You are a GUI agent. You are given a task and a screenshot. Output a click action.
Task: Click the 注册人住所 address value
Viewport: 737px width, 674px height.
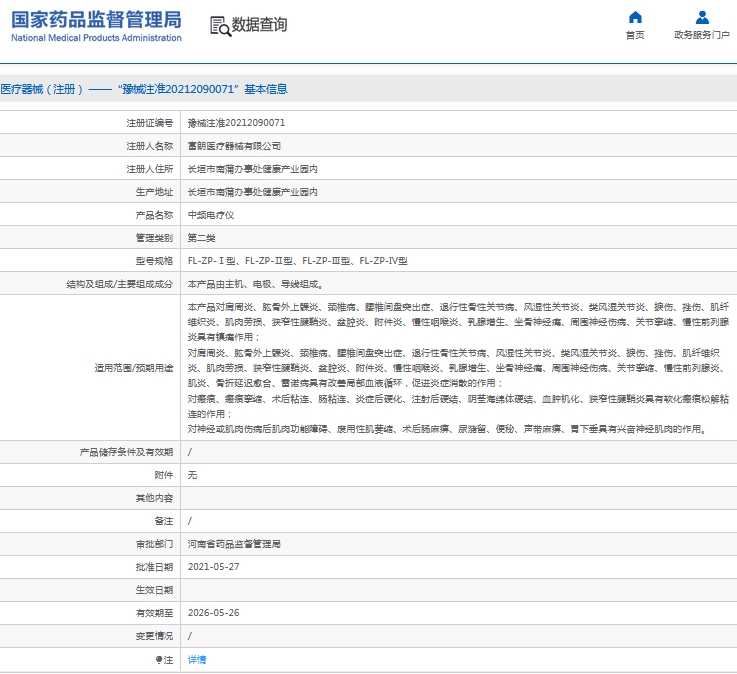click(252, 169)
